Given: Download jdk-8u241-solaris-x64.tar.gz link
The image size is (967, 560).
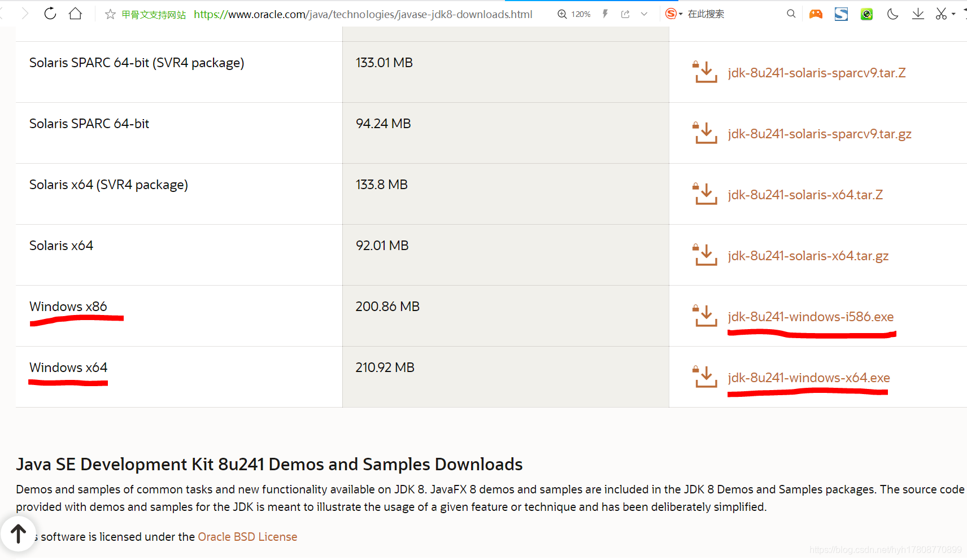Looking at the screenshot, I should pyautogui.click(x=808, y=256).
